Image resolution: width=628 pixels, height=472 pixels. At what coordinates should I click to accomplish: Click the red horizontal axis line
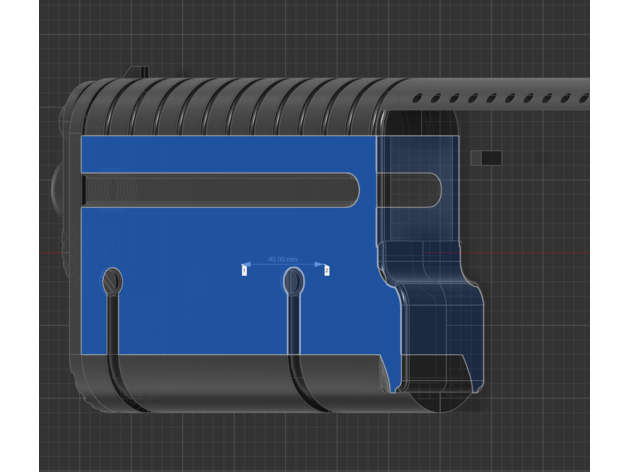pos(550,251)
